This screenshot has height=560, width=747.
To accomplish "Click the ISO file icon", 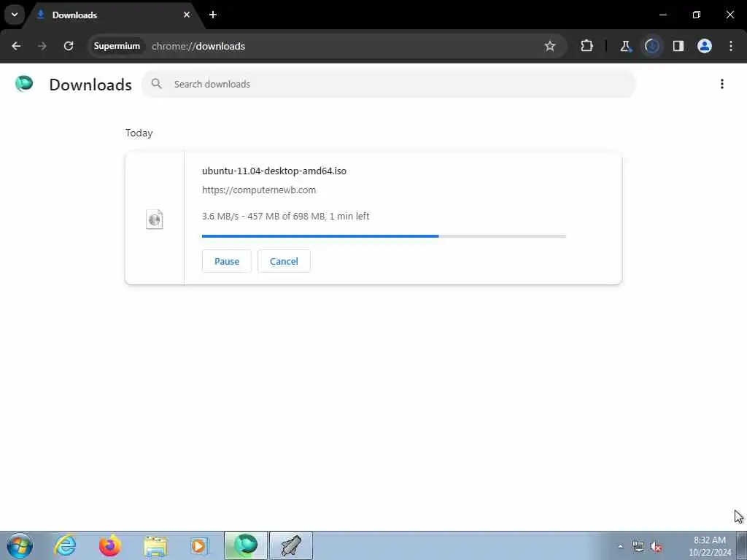I will coord(155,219).
